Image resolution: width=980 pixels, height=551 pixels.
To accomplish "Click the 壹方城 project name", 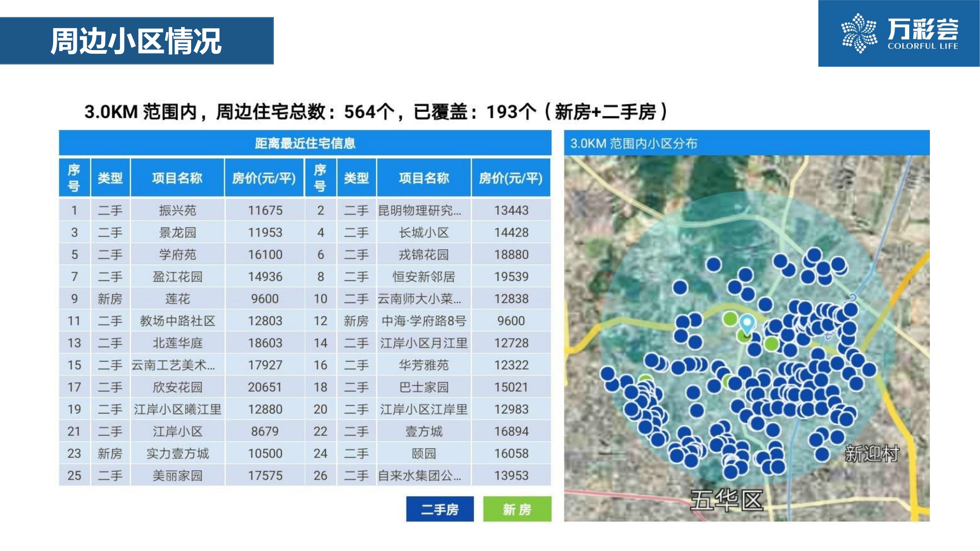I will click(424, 431).
